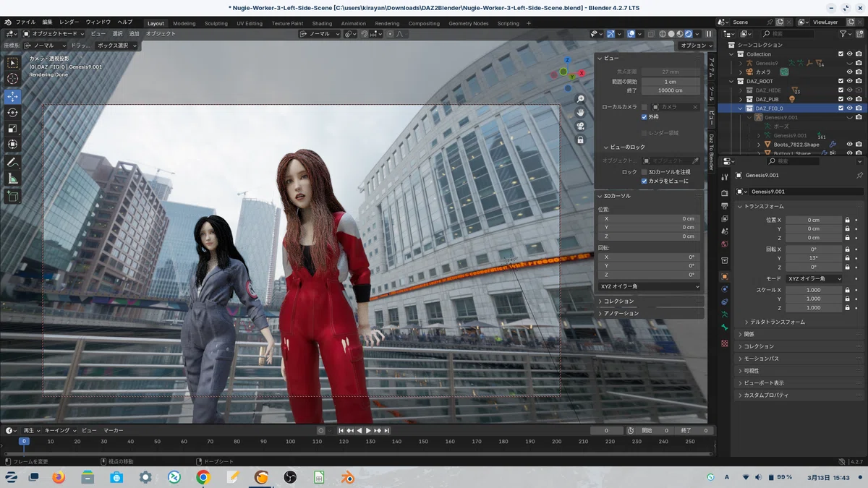This screenshot has height=488, width=868.
Task: Jump to the timeline end frame
Action: [387, 430]
